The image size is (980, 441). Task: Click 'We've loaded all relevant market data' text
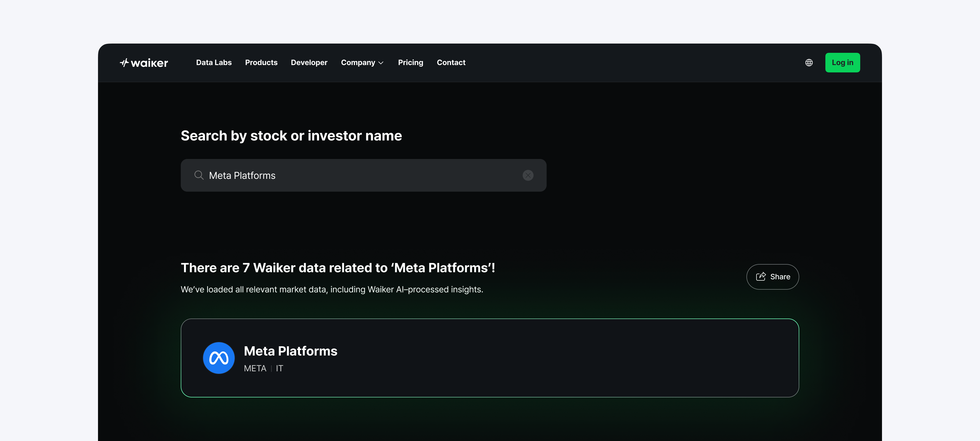click(332, 290)
